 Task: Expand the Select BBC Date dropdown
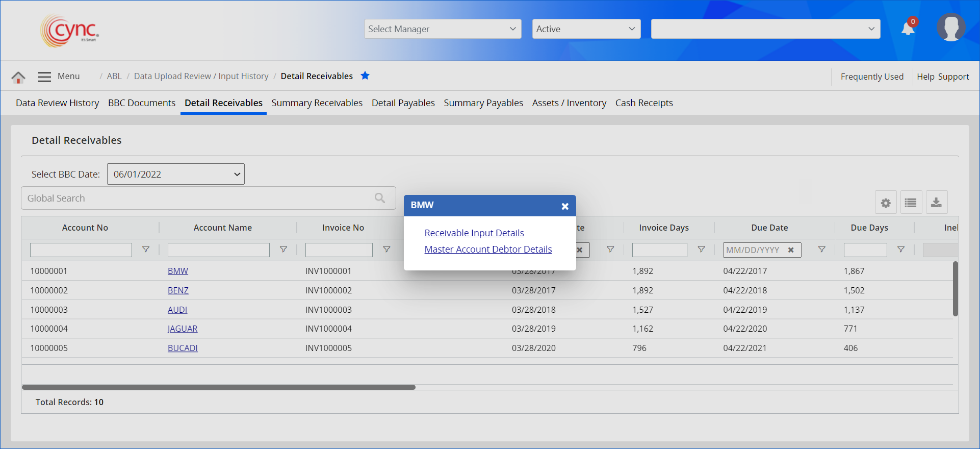click(175, 174)
